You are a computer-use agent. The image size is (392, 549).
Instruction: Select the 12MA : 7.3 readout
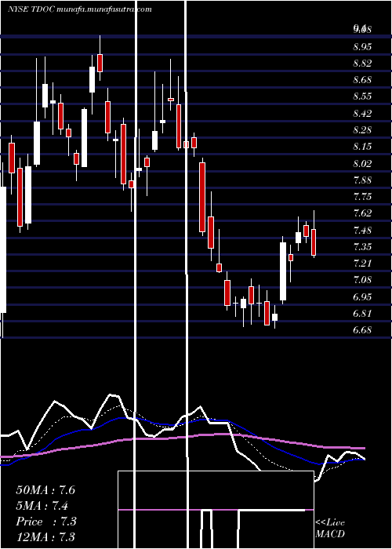click(x=45, y=537)
